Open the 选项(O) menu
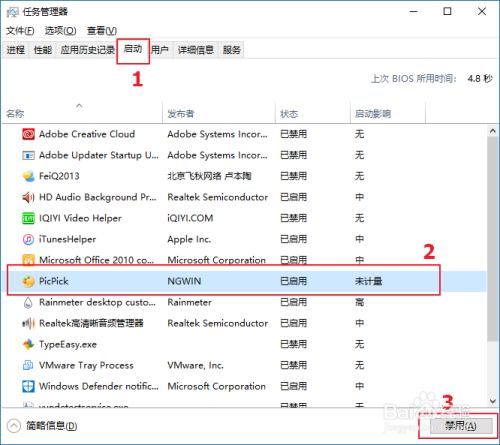This screenshot has height=445, width=500. pyautogui.click(x=61, y=31)
